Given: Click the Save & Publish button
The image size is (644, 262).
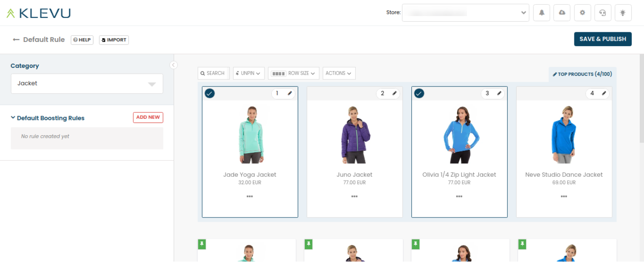Looking at the screenshot, I should 603,39.
